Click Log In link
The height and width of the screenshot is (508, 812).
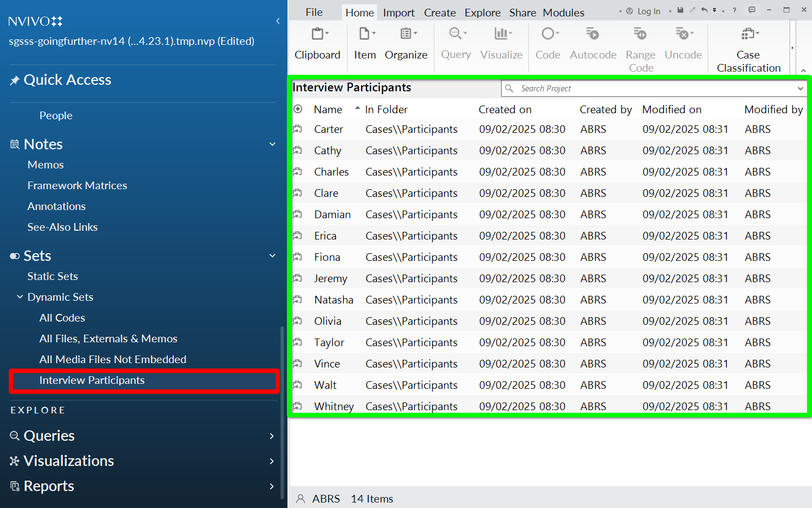[648, 11]
